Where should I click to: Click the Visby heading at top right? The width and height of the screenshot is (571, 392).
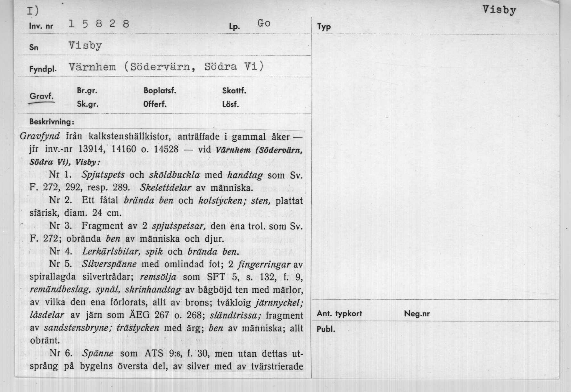click(499, 10)
